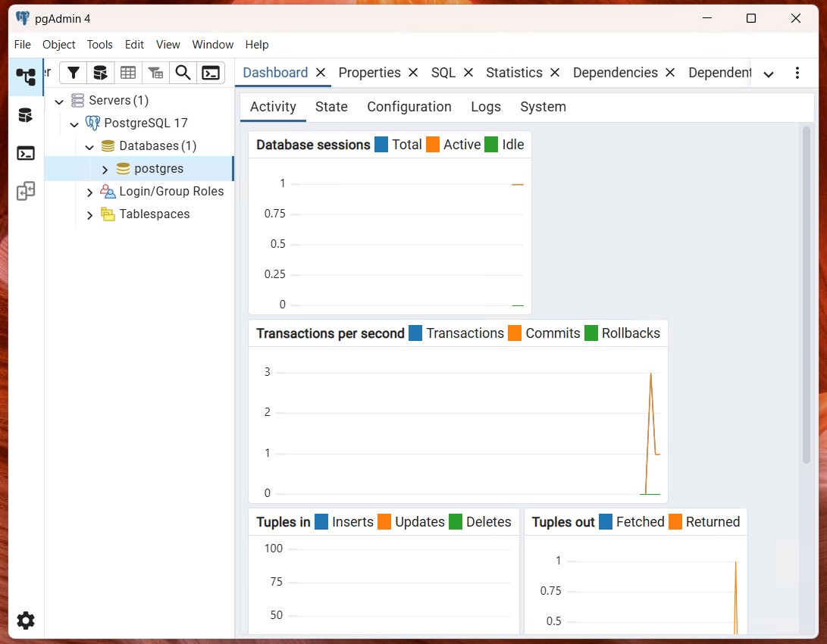Close the Statistics tab
Viewport: 827px width, 644px height.
tap(554, 73)
